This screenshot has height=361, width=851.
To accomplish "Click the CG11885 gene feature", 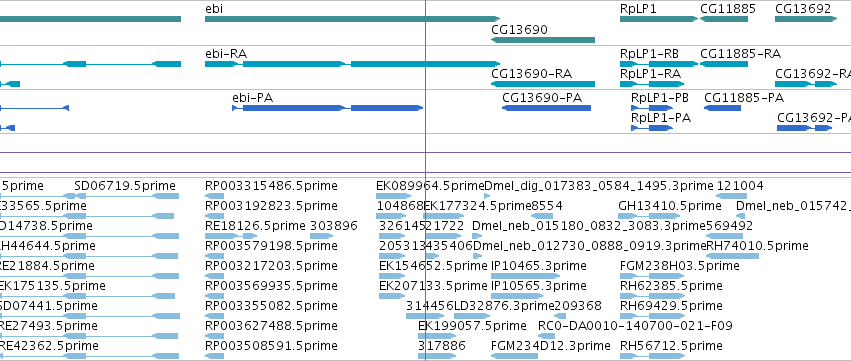I will click(723, 19).
